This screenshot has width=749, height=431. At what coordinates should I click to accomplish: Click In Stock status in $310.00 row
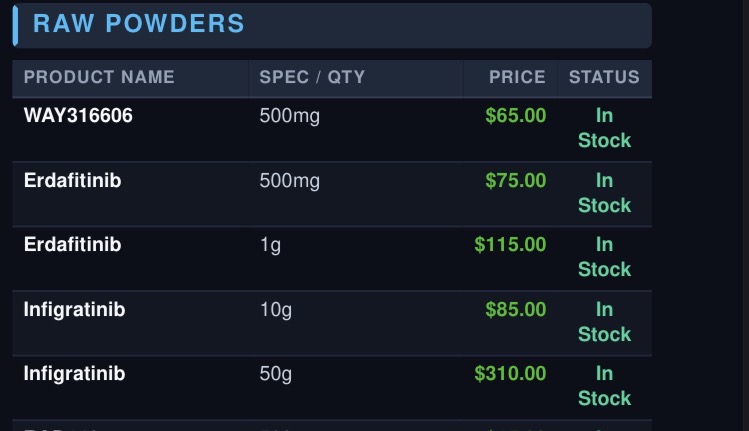pyautogui.click(x=604, y=386)
